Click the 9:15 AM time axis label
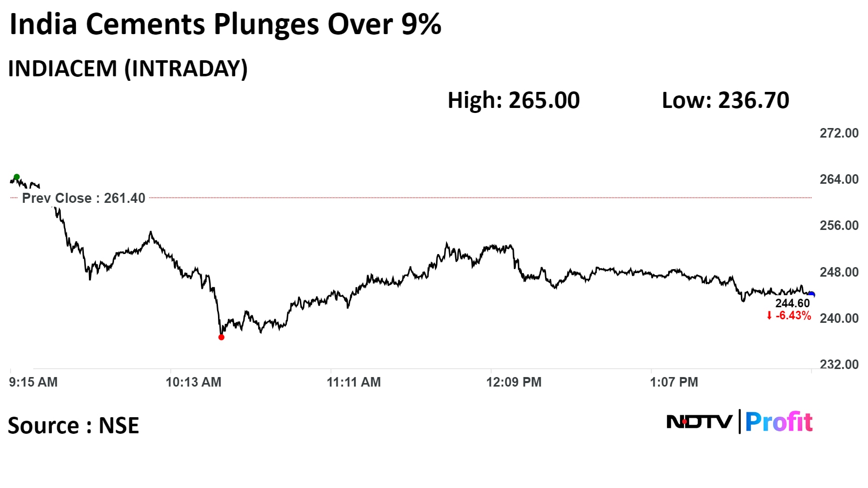Screen dimensions: 868x488 (x=33, y=382)
